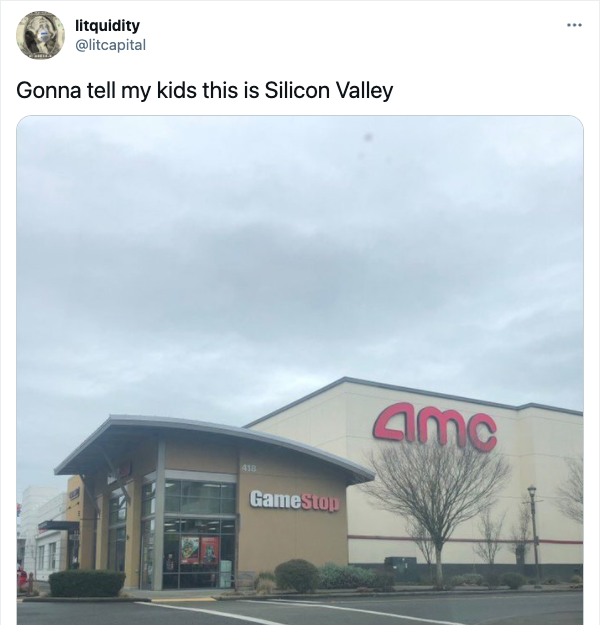Image resolution: width=600 pixels, height=625 pixels.
Task: Click the red AMC logo in the photo
Action: 435,426
